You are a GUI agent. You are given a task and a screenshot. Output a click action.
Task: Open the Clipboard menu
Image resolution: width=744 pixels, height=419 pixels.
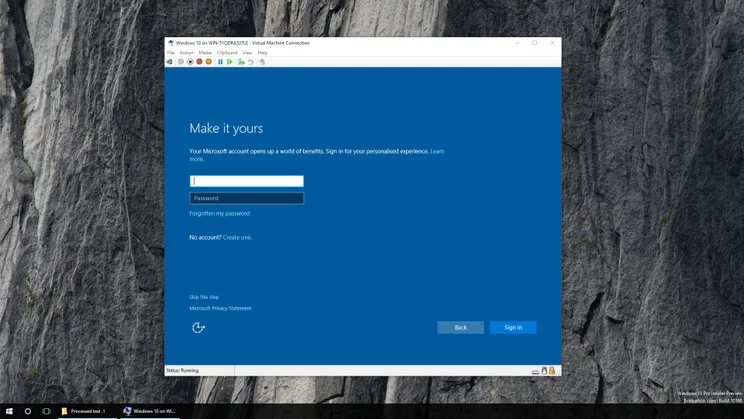pos(227,53)
